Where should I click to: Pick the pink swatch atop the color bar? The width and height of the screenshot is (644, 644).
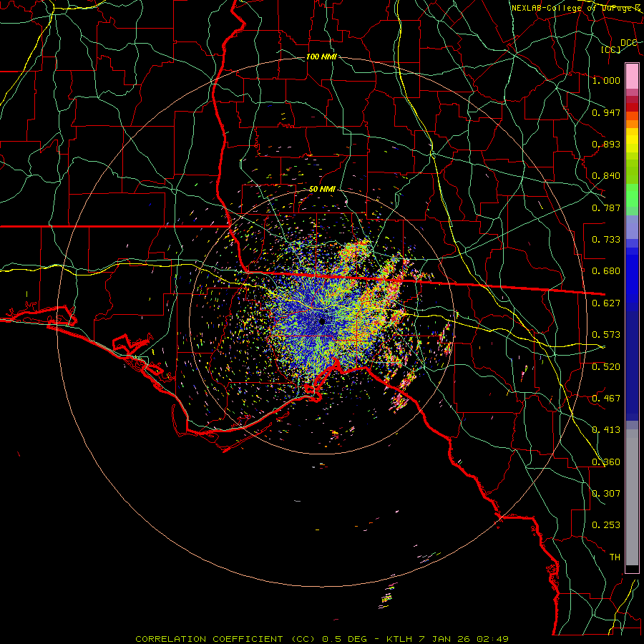click(x=632, y=76)
